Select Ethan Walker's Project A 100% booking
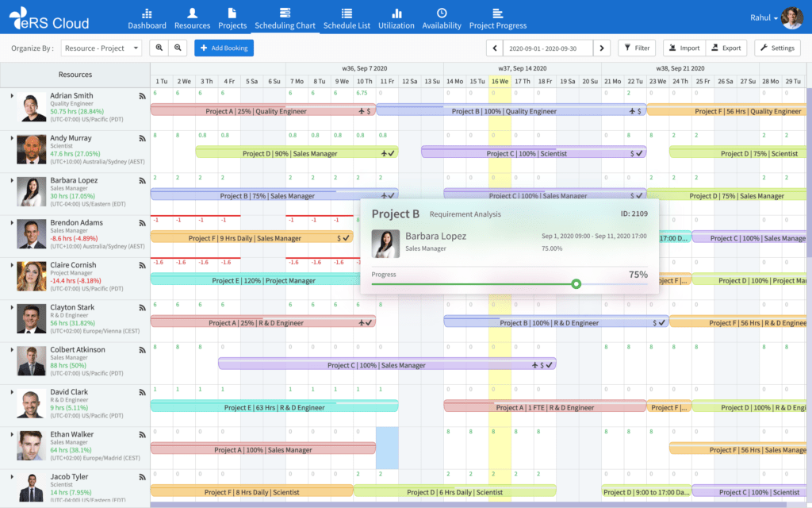Screen dimensions: 812x508 [x=263, y=449]
